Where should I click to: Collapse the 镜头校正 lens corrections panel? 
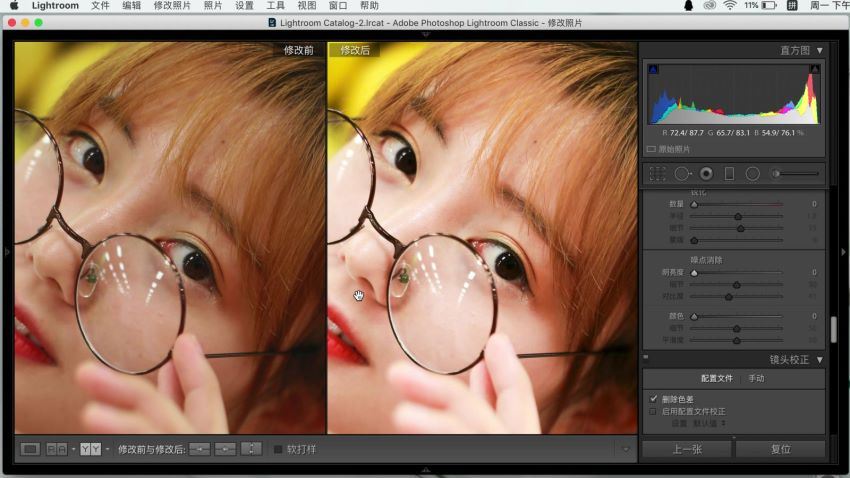(820, 360)
